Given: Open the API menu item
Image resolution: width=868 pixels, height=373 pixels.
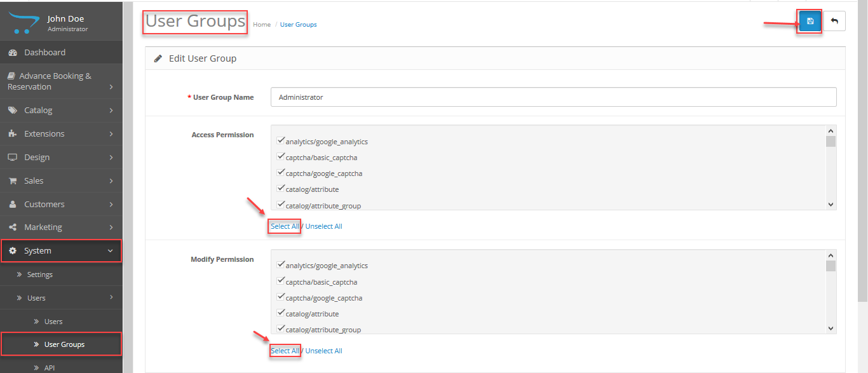Looking at the screenshot, I should pyautogui.click(x=50, y=367).
